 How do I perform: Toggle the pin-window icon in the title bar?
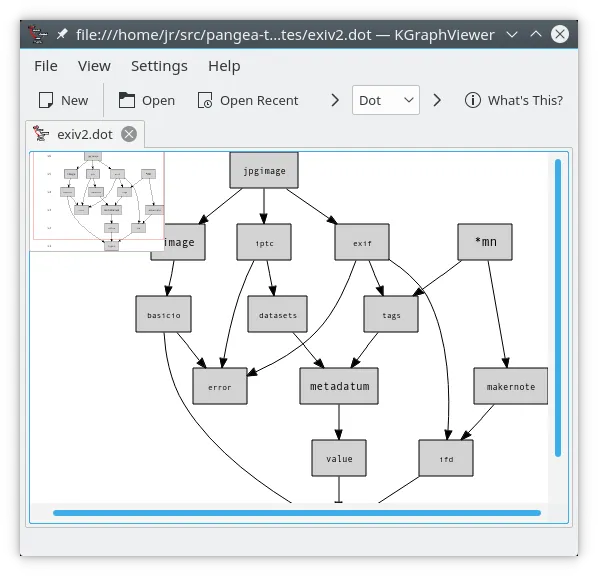point(62,34)
